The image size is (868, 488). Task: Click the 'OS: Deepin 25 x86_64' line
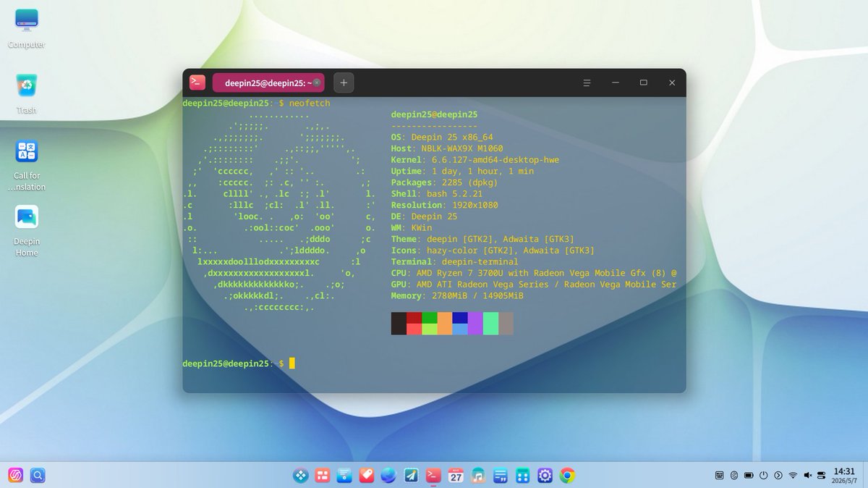(442, 137)
